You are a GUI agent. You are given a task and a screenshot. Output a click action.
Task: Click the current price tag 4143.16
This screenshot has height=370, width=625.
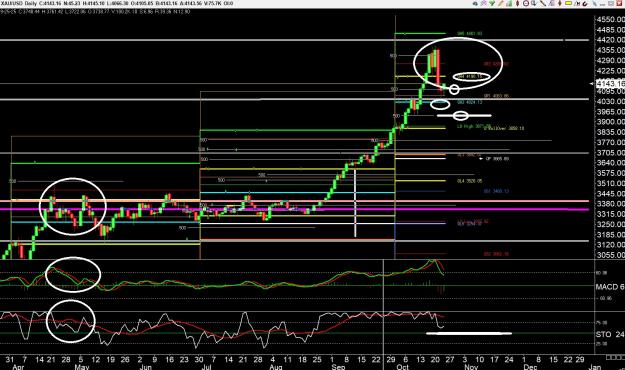pyautogui.click(x=610, y=84)
